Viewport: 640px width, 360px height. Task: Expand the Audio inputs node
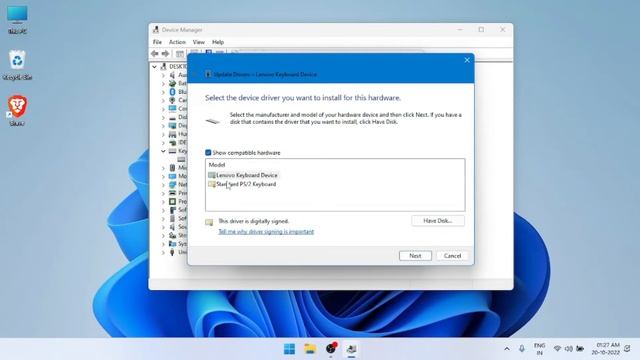coord(163,75)
